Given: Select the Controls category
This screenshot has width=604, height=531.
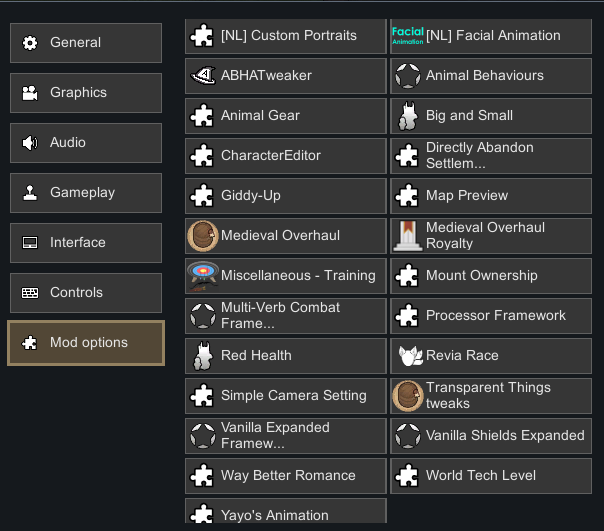Looking at the screenshot, I should pyautogui.click(x=86, y=293).
